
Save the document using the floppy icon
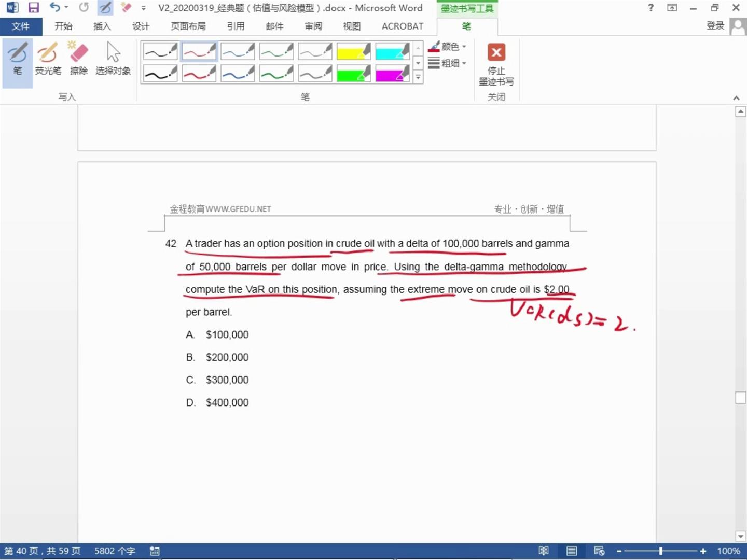[x=34, y=8]
